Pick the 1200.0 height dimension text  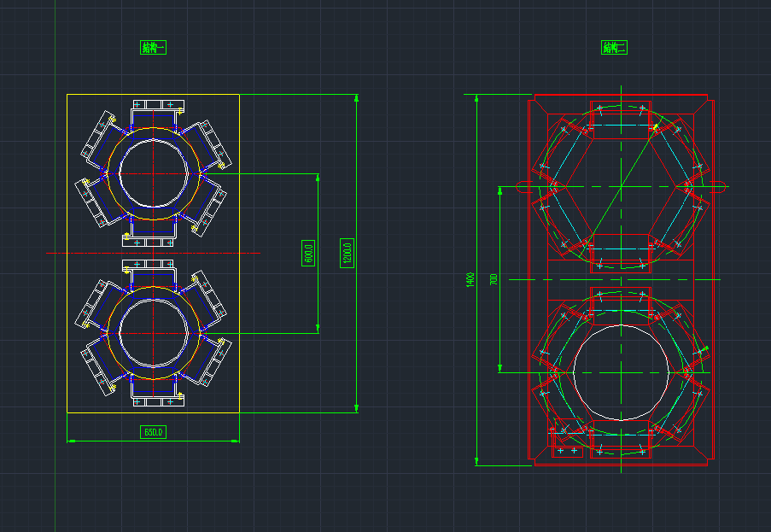tap(348, 253)
